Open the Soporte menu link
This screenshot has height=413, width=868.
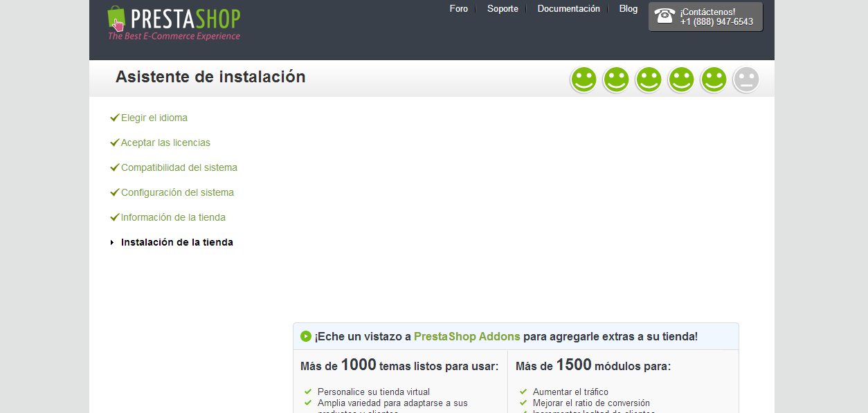coord(503,9)
